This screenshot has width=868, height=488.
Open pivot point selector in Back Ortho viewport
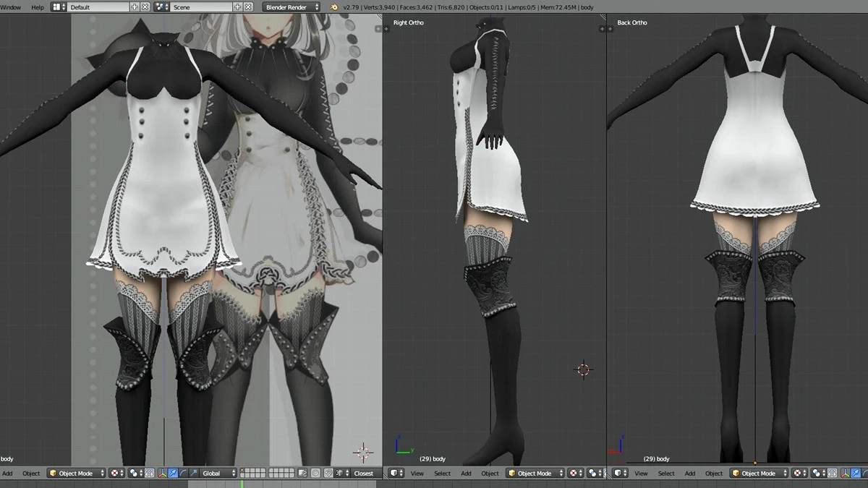(x=819, y=474)
